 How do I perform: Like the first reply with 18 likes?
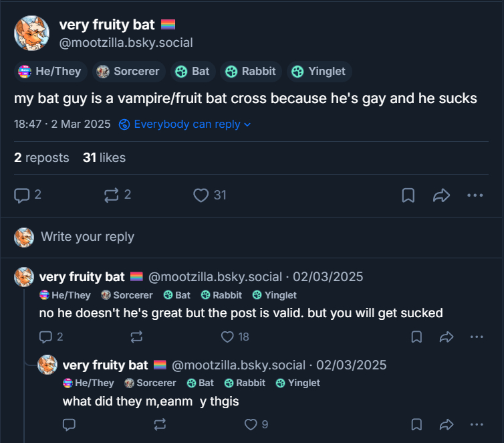coord(228,337)
